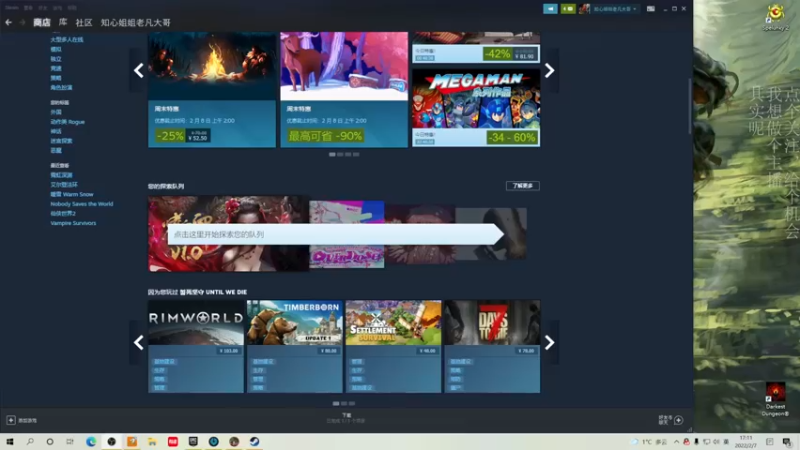This screenshot has height=450, width=800.
Task: Open Cortana circle on taskbar
Action: click(49, 441)
